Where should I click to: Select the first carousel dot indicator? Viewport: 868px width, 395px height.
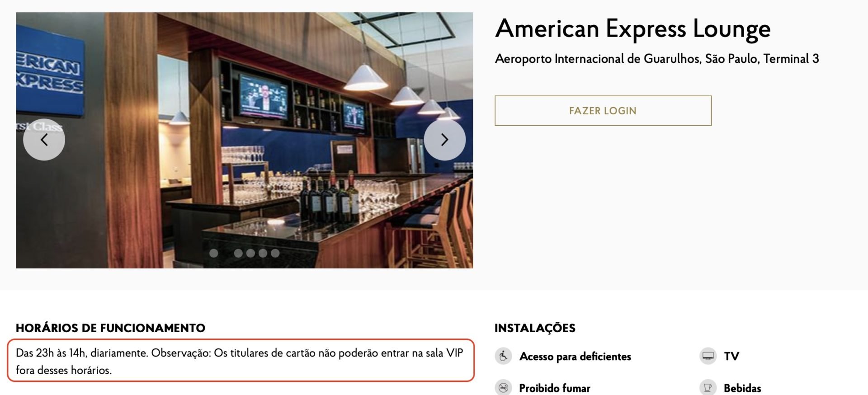click(214, 253)
